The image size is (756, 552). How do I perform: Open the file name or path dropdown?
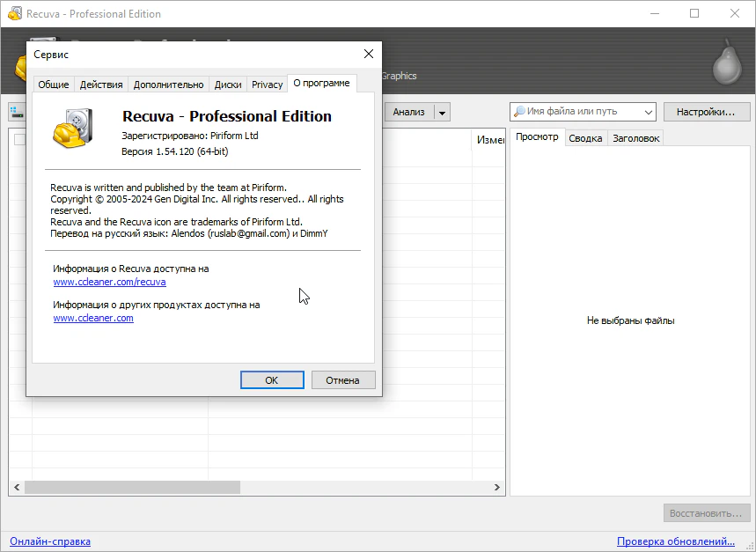click(x=649, y=112)
